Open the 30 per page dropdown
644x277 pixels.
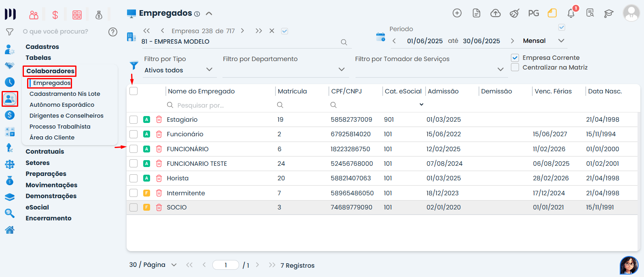pyautogui.click(x=174, y=265)
